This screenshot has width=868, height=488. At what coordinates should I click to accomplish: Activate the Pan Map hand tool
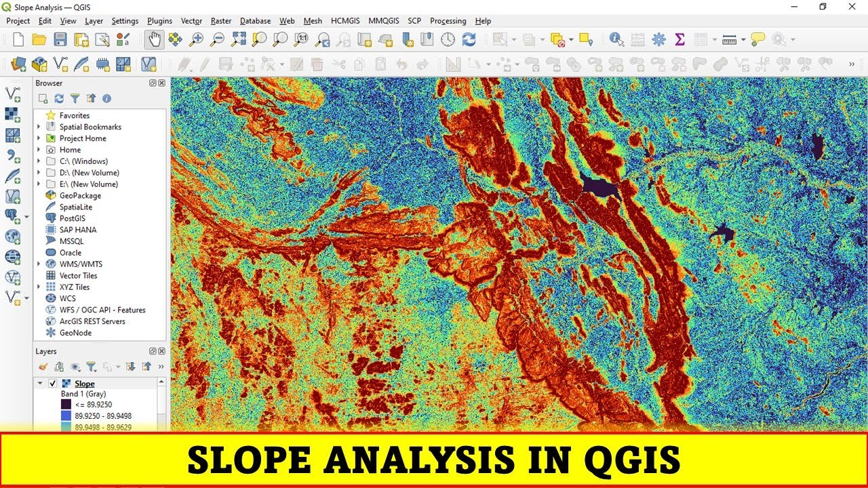click(155, 39)
